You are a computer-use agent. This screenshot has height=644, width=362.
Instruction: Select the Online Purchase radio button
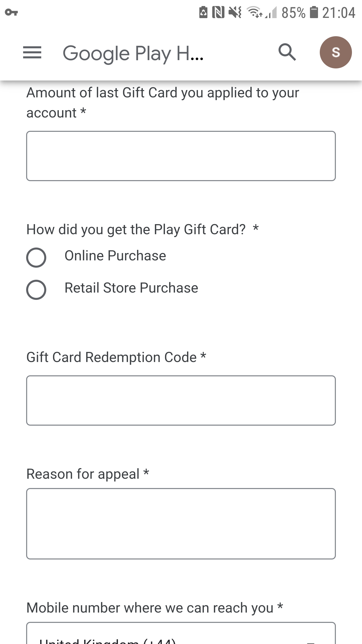pos(36,257)
